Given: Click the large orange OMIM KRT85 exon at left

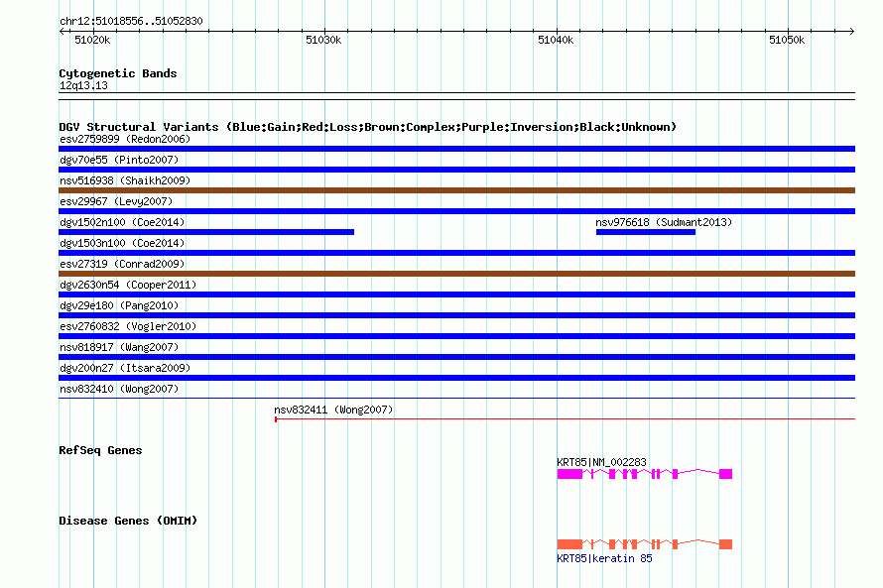Looking at the screenshot, I should (x=569, y=544).
